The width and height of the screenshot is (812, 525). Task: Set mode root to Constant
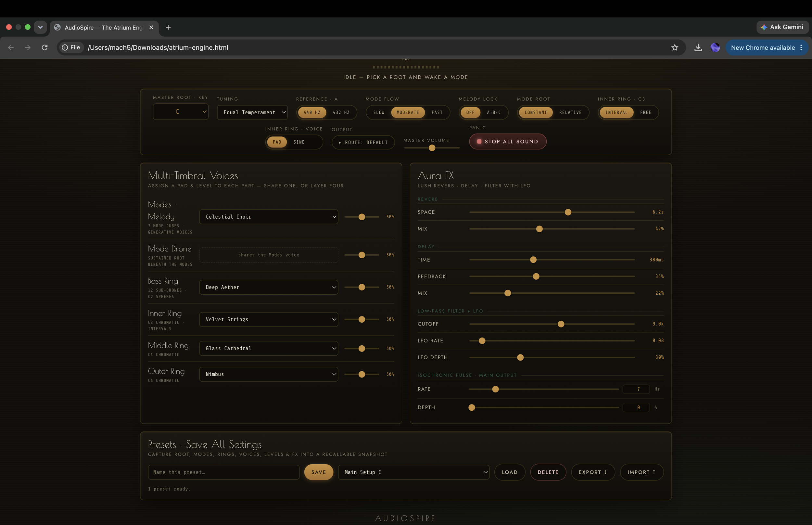[x=536, y=112]
